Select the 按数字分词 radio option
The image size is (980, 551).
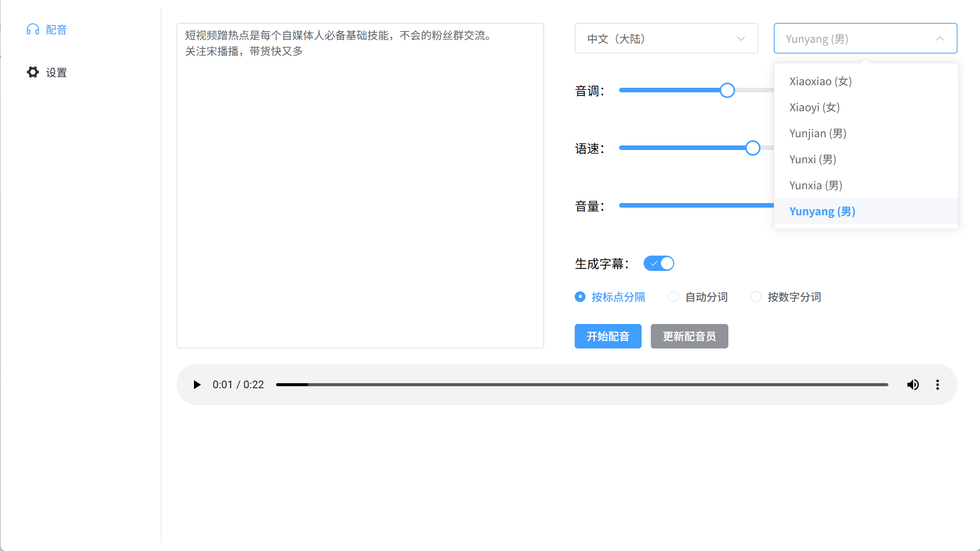tap(756, 296)
